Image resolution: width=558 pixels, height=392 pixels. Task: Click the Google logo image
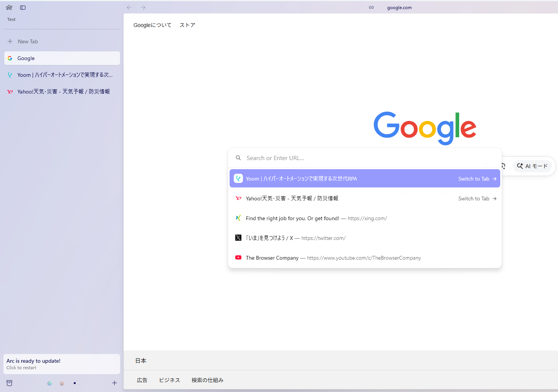click(425, 128)
